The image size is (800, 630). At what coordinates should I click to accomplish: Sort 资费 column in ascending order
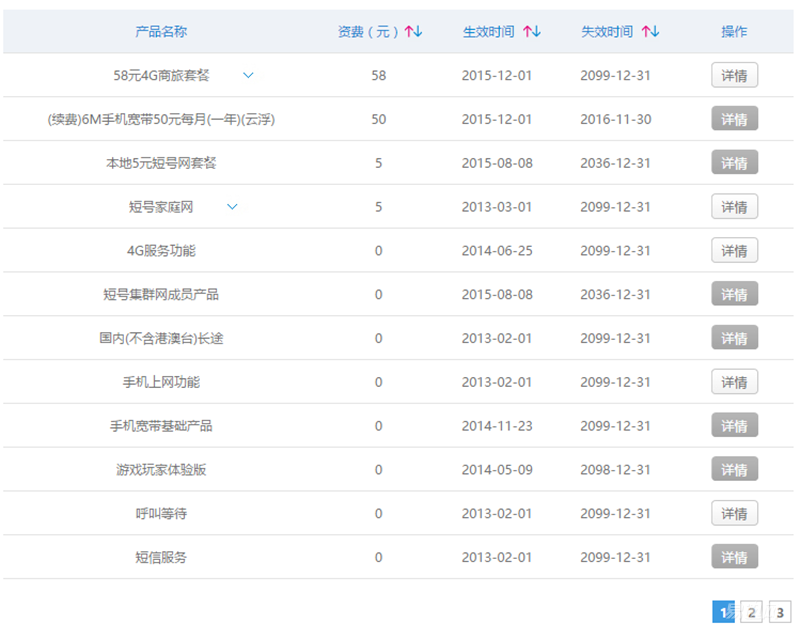[x=406, y=31]
